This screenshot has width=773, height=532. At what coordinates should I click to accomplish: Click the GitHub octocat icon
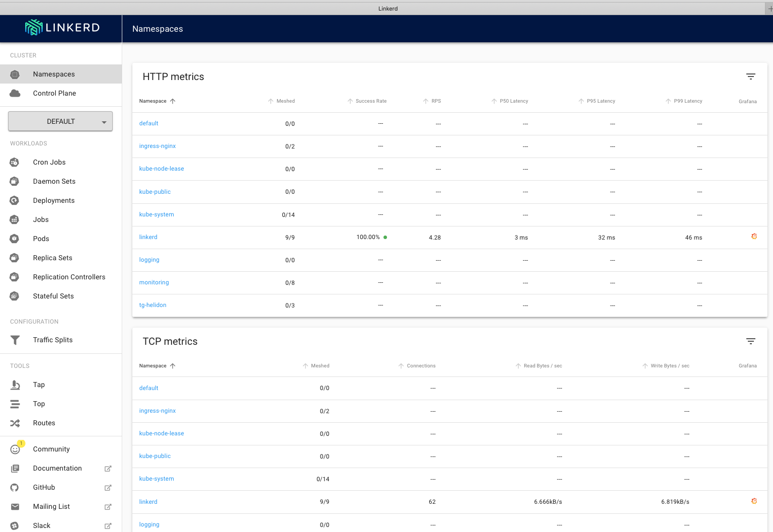[15, 488]
